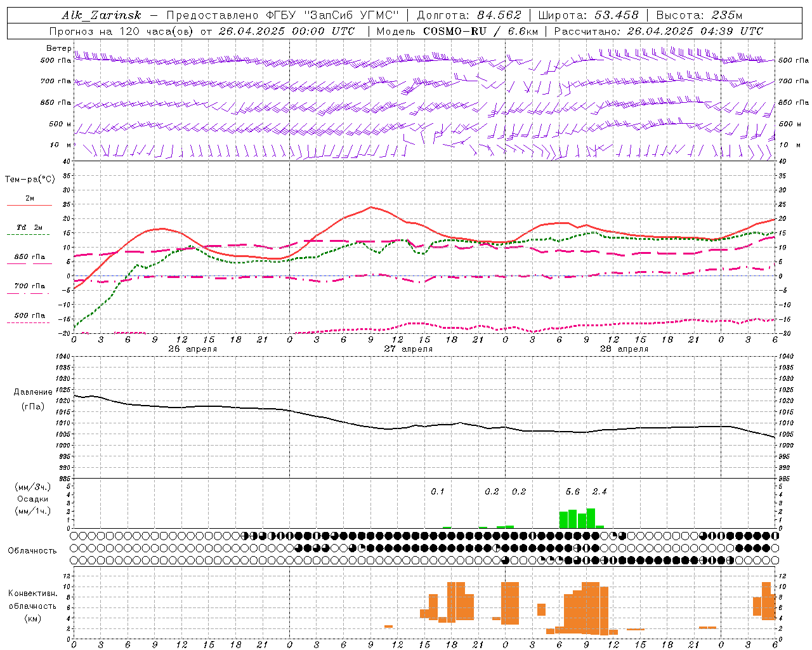Click the 'Ветер' wind panel label
The height and width of the screenshot is (650, 812).
(x=59, y=48)
